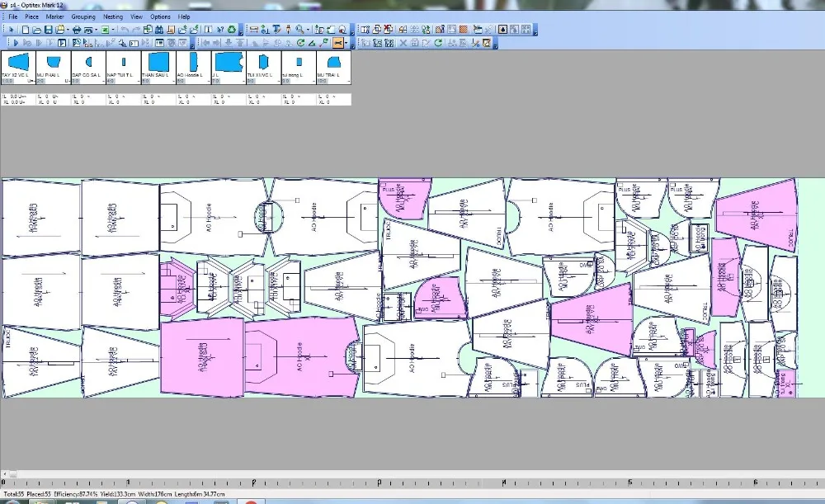
Task: Click the Undo arrow icon
Action: pyautogui.click(x=124, y=30)
